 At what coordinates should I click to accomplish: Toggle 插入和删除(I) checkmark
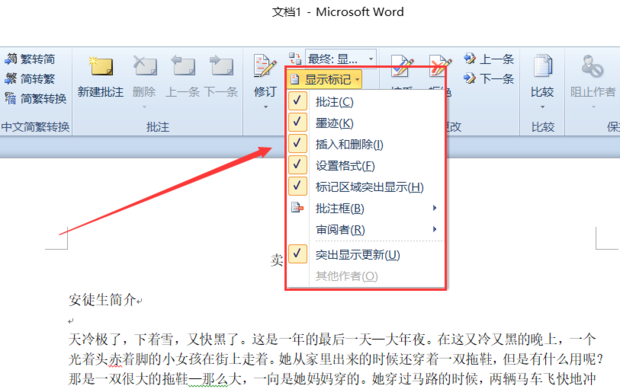pyautogui.click(x=297, y=144)
